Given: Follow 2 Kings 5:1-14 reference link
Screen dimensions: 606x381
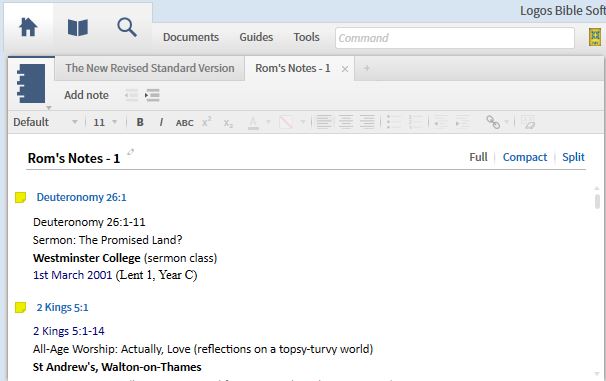Looking at the screenshot, I should [69, 331].
